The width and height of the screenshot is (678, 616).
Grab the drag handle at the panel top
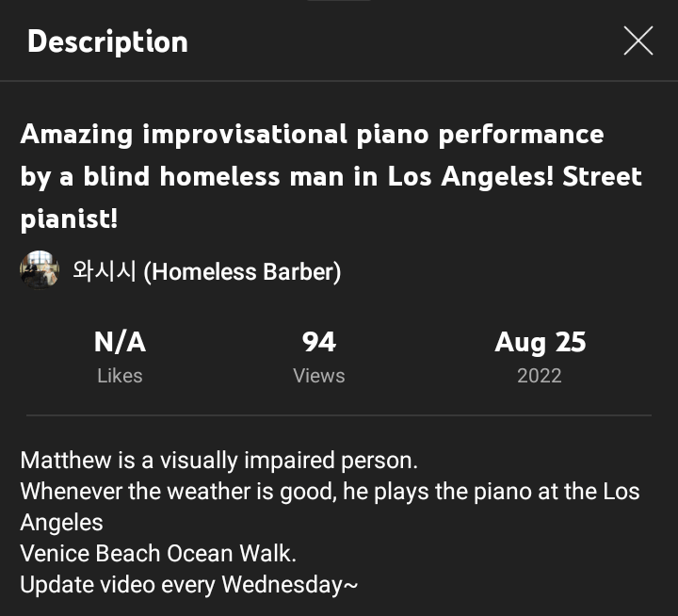338,2
